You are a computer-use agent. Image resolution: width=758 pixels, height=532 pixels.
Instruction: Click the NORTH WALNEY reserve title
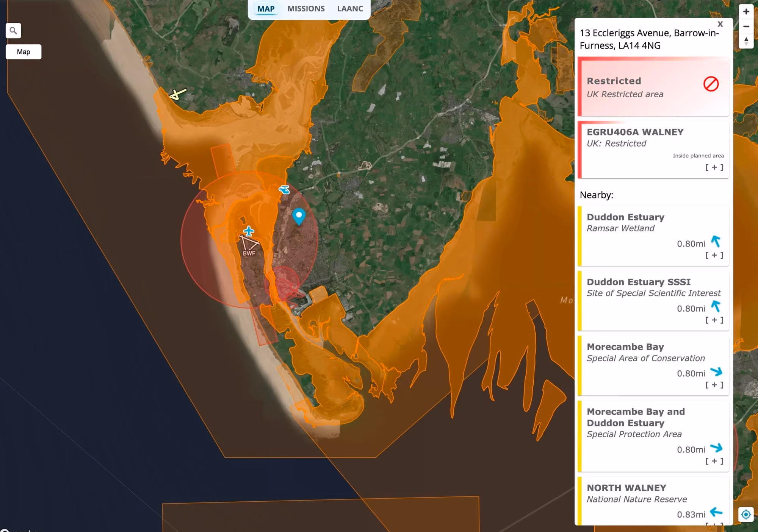coord(626,488)
